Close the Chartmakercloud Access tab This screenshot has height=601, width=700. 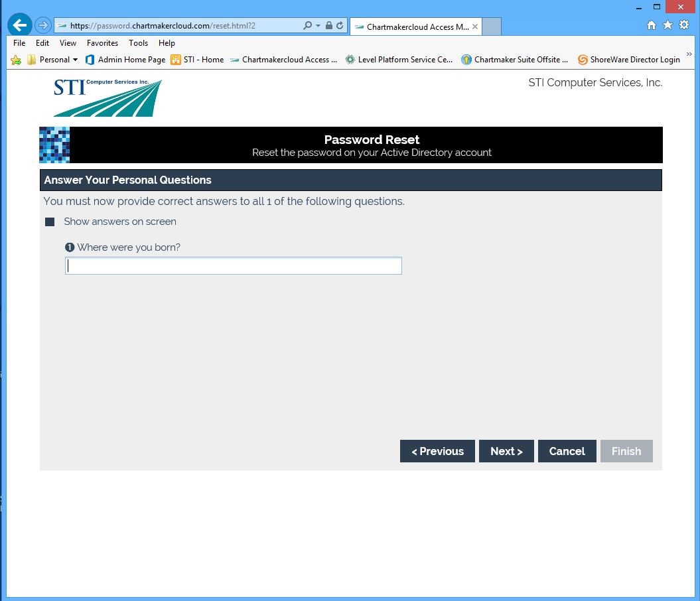(x=475, y=27)
